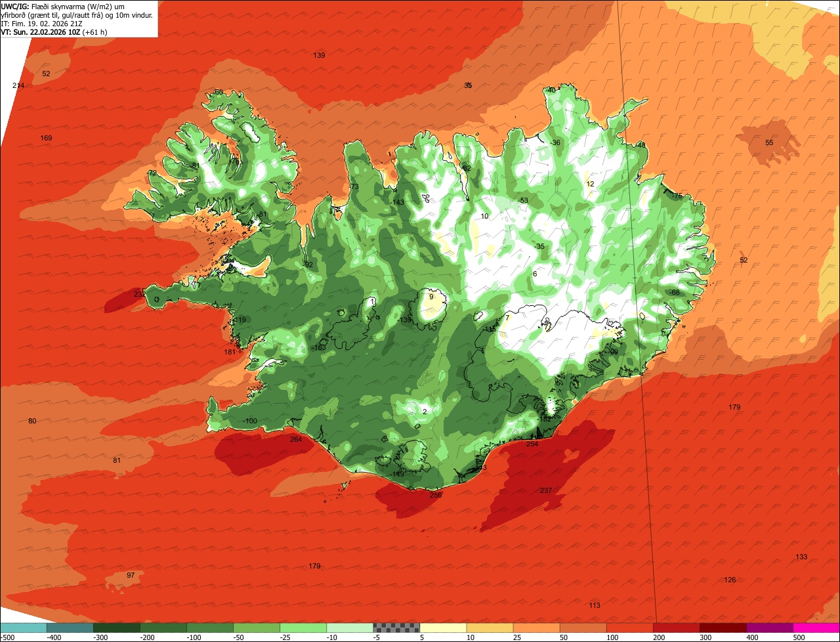Pick the magenta above-500 legend swatch
Viewport: 840px width, 642px height.
coord(816,628)
